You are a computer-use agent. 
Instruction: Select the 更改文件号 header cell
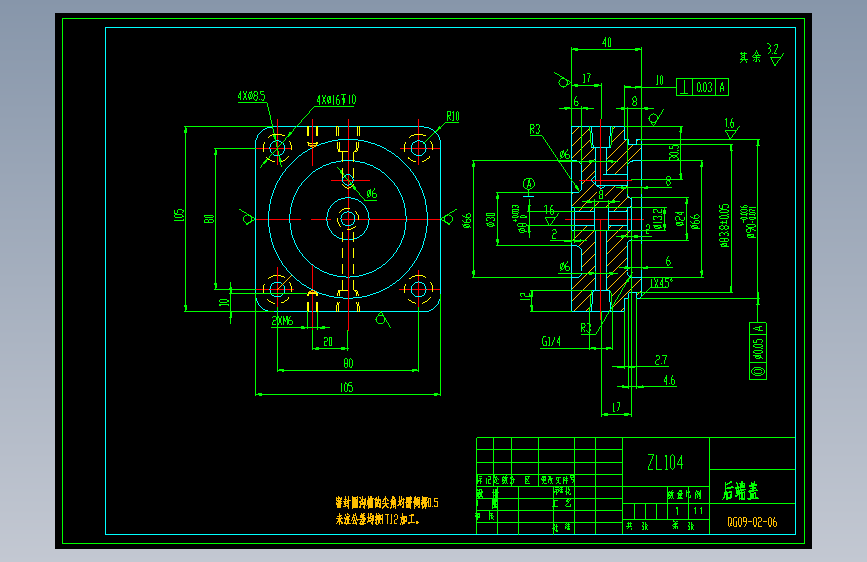tap(557, 480)
